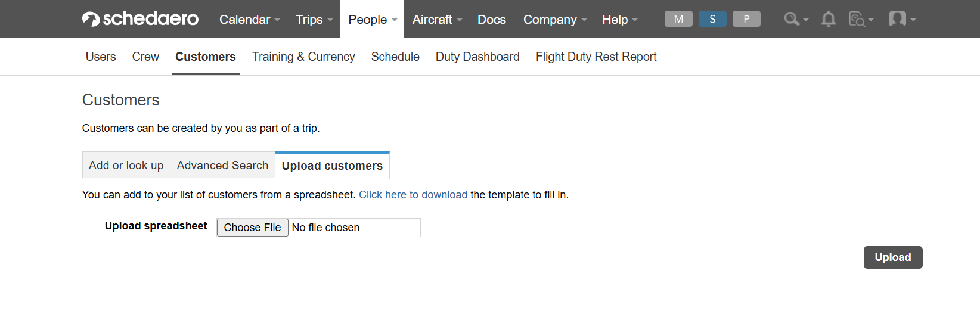The height and width of the screenshot is (323, 980).
Task: Switch to the Add or look up tab
Action: [126, 165]
